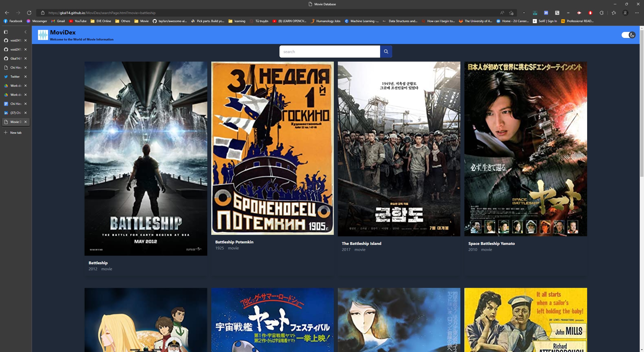This screenshot has width=644, height=352.
Task: Click 'The Battleship Island' title text
Action: [x=361, y=243]
